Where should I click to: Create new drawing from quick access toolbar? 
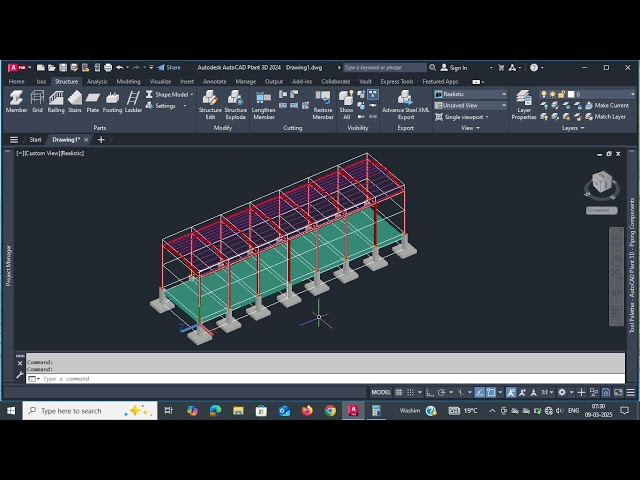(40, 67)
